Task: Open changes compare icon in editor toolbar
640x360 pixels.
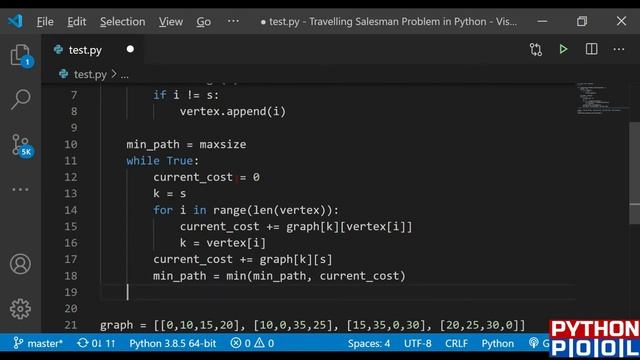Action: click(536, 49)
